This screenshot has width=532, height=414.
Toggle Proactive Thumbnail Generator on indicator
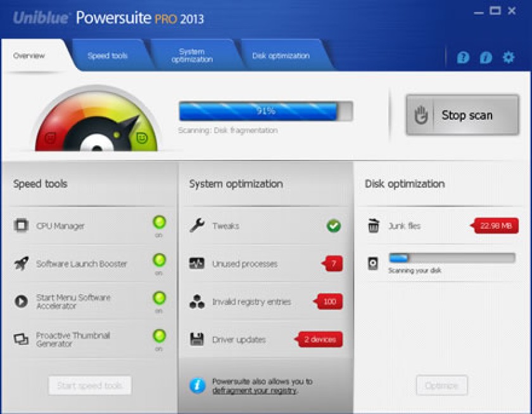[159, 336]
